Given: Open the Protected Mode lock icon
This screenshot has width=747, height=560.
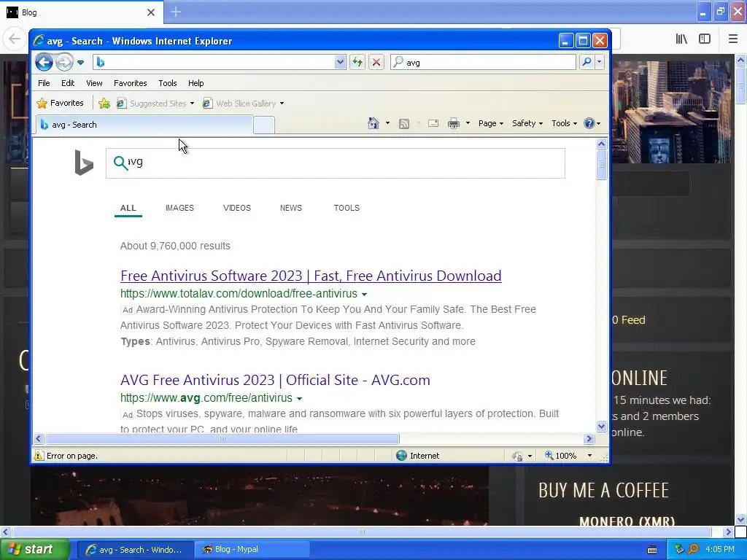Looking at the screenshot, I should (x=518, y=456).
